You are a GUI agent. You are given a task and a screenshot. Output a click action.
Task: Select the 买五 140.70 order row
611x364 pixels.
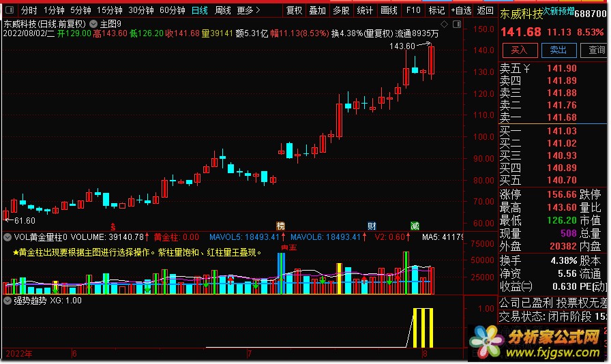tap(552, 180)
